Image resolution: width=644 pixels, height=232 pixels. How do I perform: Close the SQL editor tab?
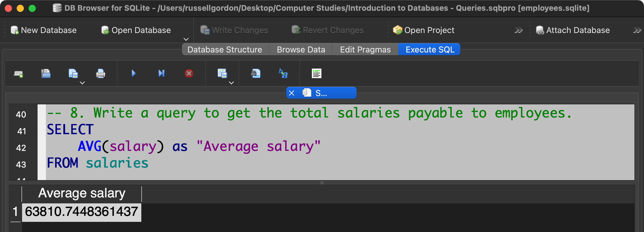pyautogui.click(x=292, y=93)
